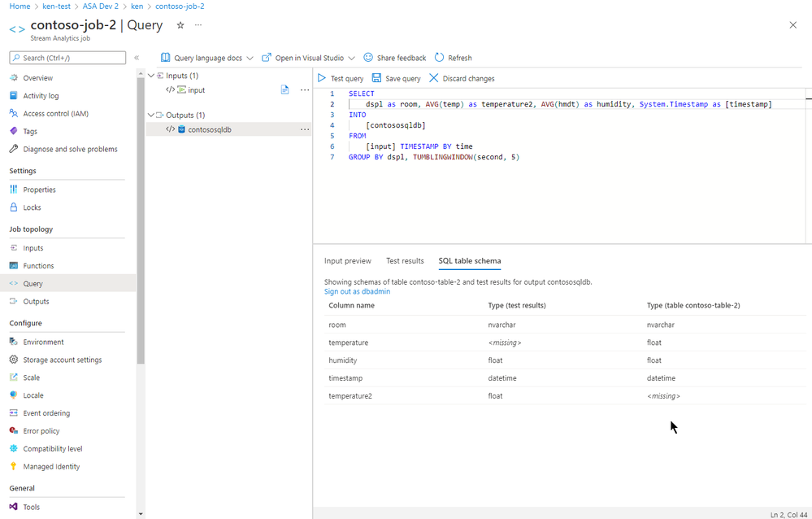The height and width of the screenshot is (519, 812).
Task: Click the [contososqldb] text on editor line 4
Action: point(396,125)
